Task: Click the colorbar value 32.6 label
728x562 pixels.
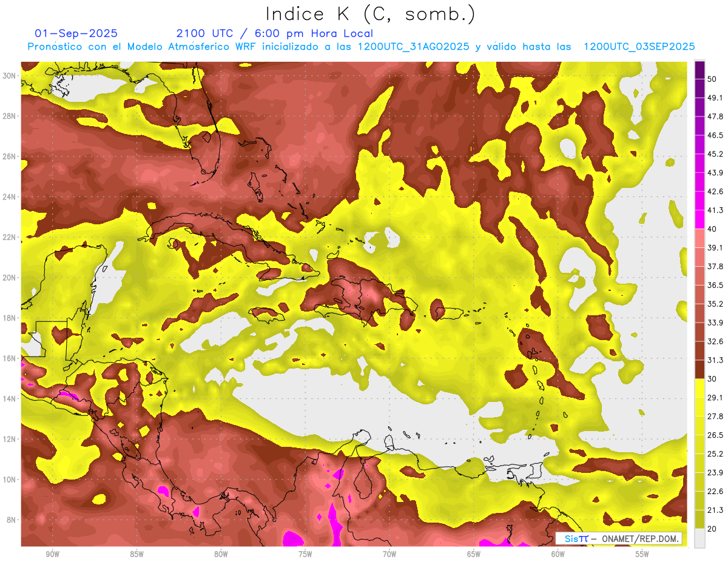Action: coord(715,341)
